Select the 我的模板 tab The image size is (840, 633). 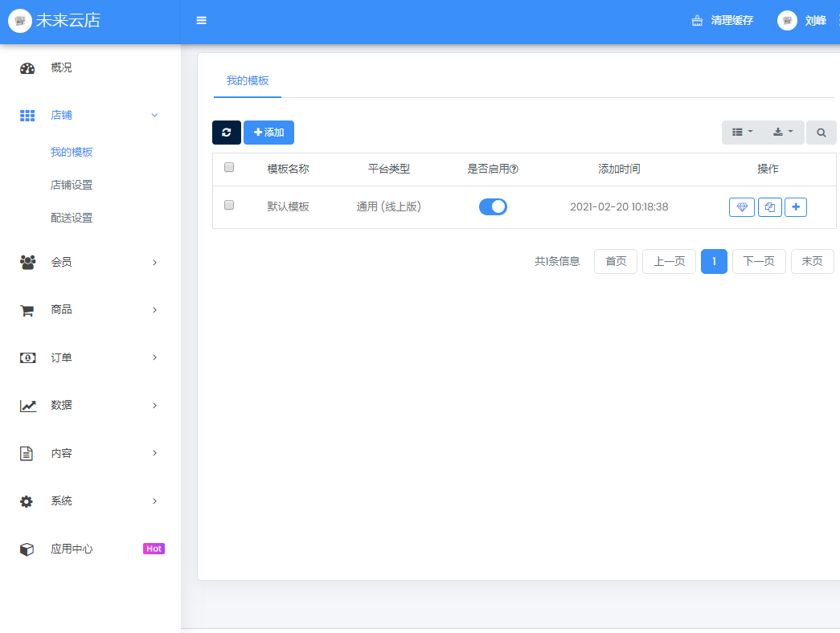[x=248, y=80]
